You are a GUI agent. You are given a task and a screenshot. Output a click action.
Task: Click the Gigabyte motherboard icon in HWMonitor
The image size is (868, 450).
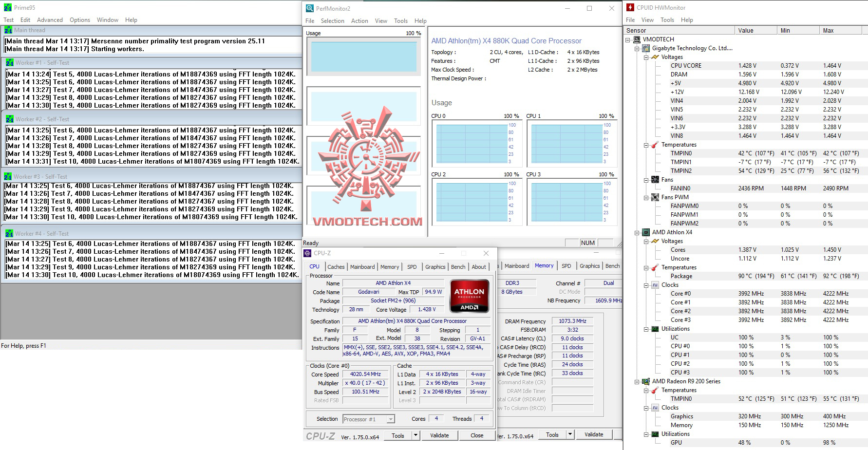646,48
